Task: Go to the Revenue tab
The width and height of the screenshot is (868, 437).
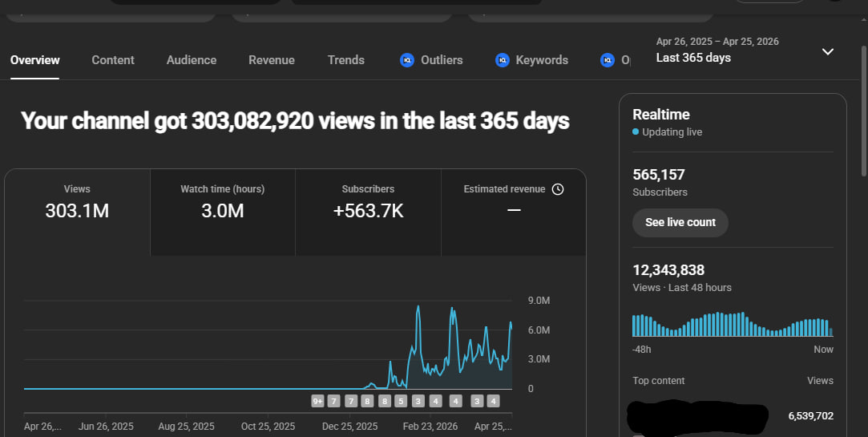Action: (272, 60)
